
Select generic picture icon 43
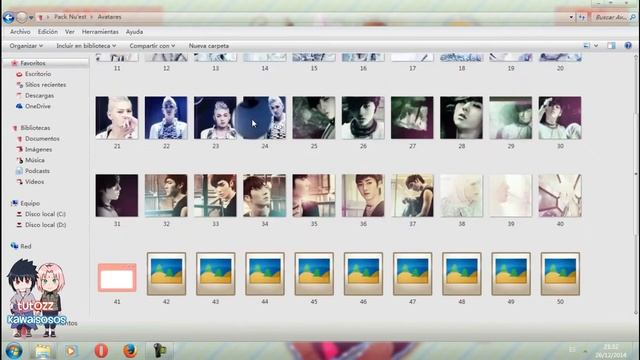click(x=216, y=273)
